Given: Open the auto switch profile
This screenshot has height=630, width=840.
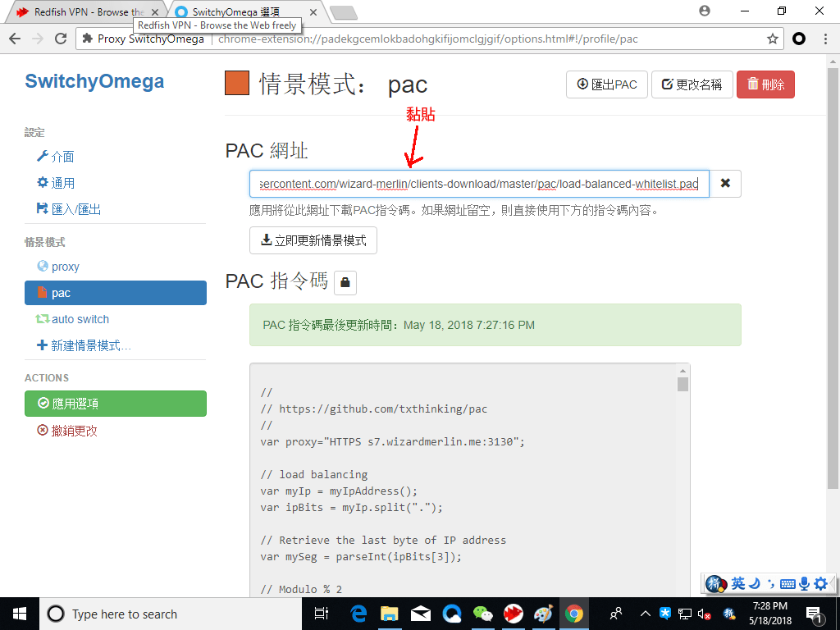Looking at the screenshot, I should click(72, 319).
